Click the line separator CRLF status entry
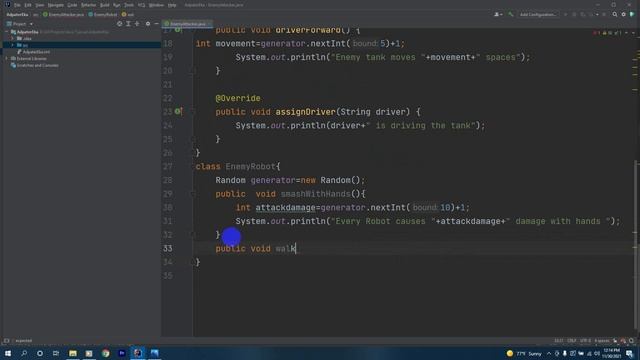The height and width of the screenshot is (360, 640). pos(571,340)
